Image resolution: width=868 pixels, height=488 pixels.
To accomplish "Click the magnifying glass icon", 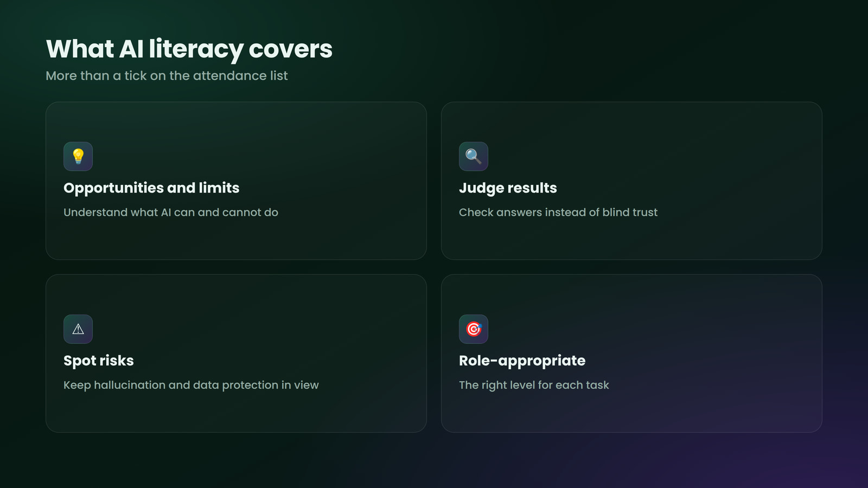I will (474, 156).
